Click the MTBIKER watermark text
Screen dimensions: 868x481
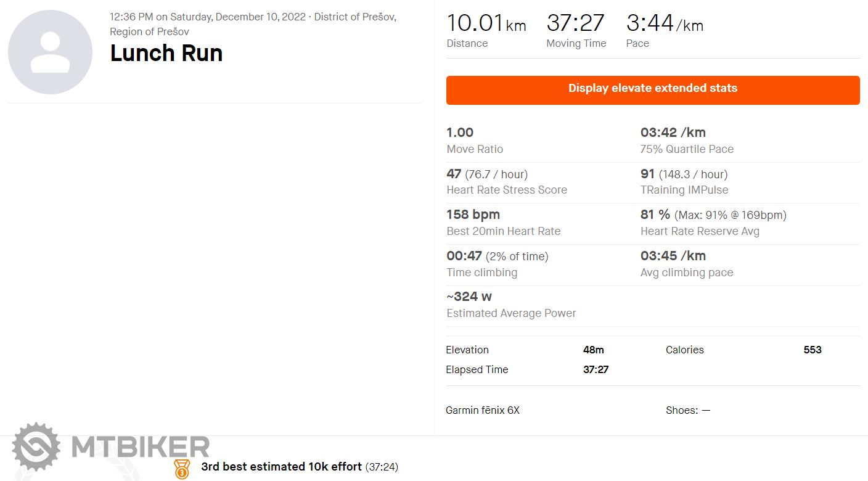point(141,447)
